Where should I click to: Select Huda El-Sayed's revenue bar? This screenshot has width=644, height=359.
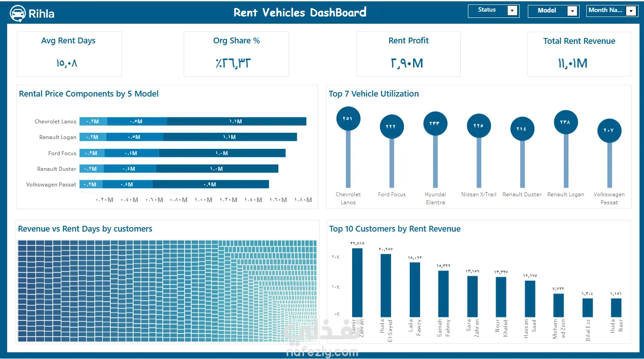386,285
